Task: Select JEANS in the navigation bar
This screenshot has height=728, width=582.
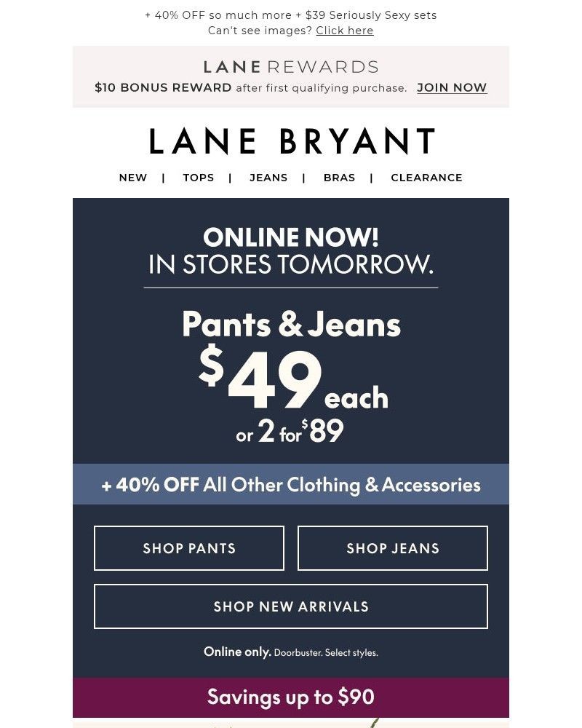Action: coord(268,177)
